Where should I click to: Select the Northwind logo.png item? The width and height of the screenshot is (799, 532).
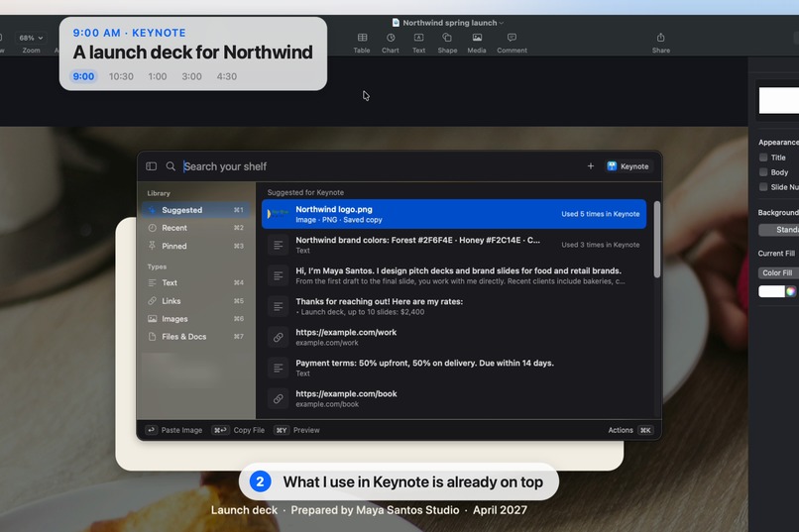click(x=453, y=214)
